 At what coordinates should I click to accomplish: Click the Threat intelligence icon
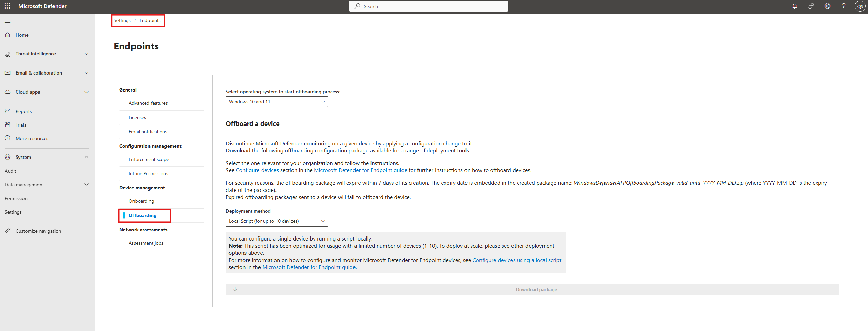(x=7, y=54)
